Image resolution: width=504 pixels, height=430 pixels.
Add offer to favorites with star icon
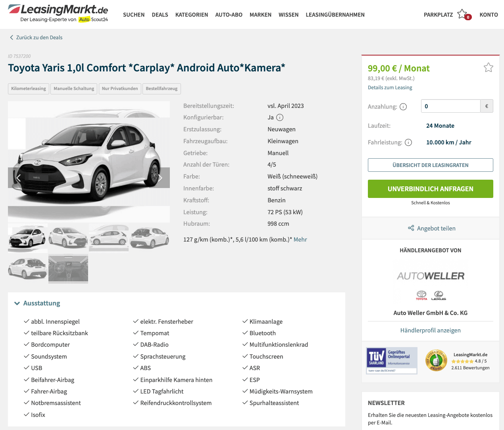pos(488,67)
